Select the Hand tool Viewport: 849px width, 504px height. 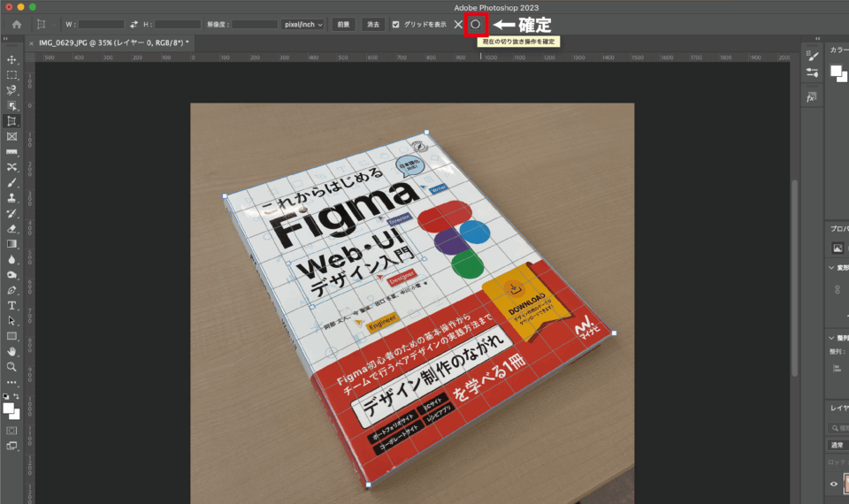(11, 351)
